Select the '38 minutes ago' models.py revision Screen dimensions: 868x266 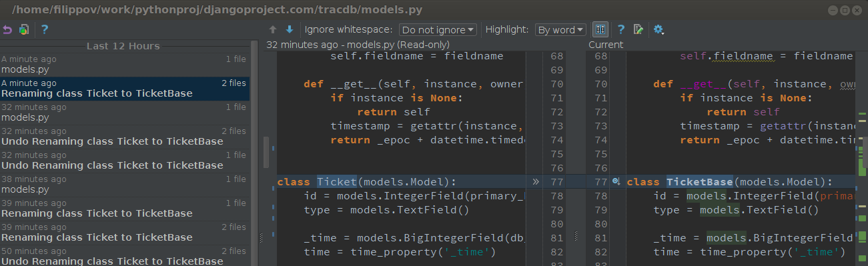point(124,185)
